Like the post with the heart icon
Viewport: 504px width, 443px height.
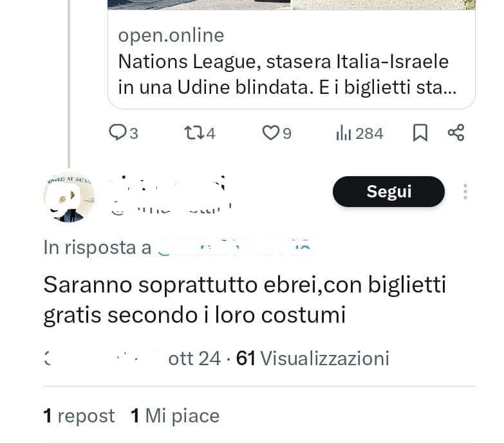coord(270,133)
